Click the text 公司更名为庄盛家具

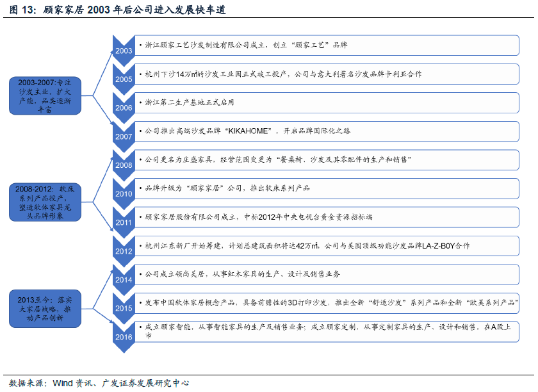tap(277, 159)
